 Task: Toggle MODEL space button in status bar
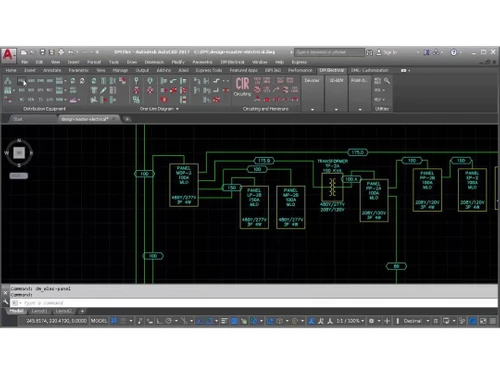(x=99, y=321)
